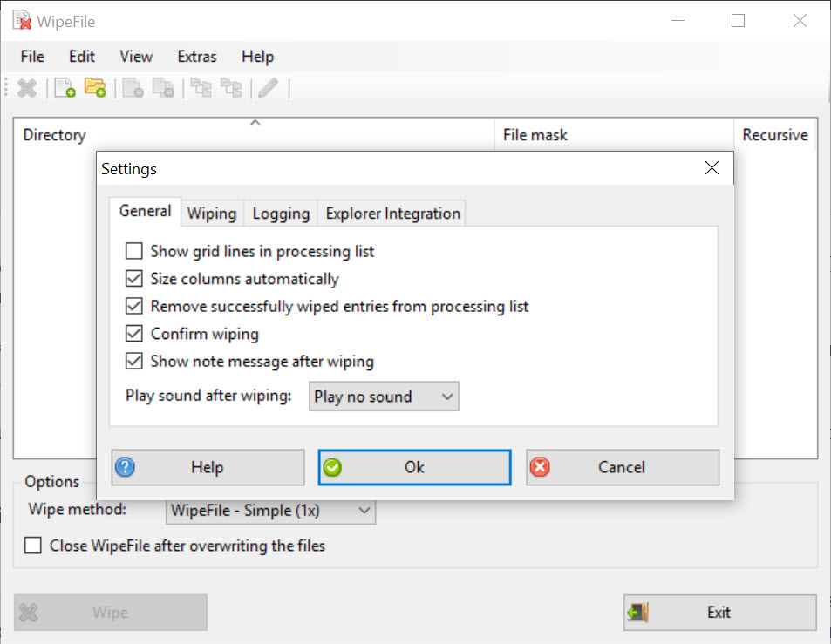Click the Recursive column header
The width and height of the screenshot is (831, 644).
tap(775, 134)
